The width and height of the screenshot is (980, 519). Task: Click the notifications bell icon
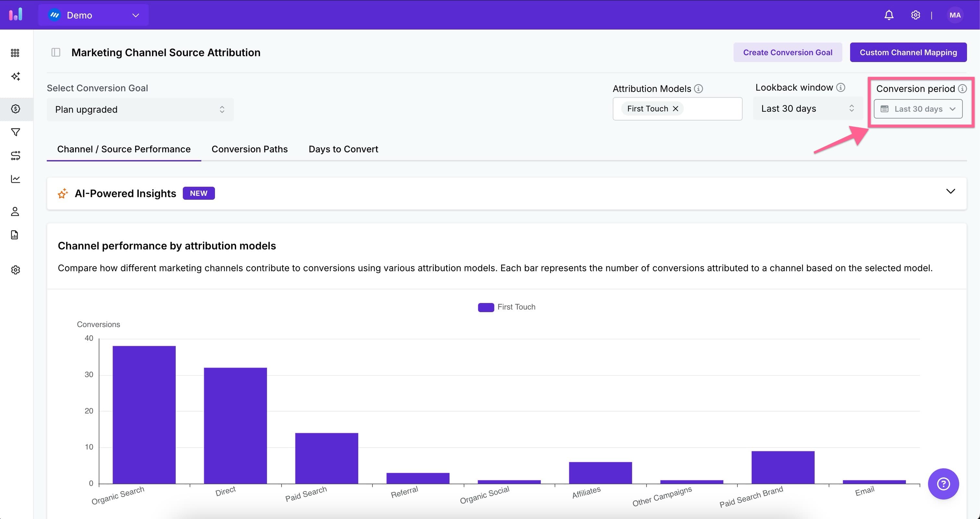[889, 15]
